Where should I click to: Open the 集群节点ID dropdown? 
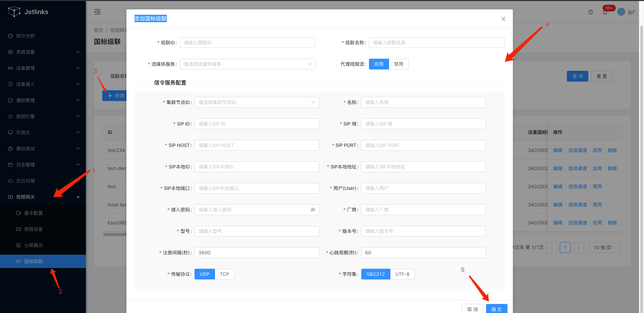pos(257,102)
